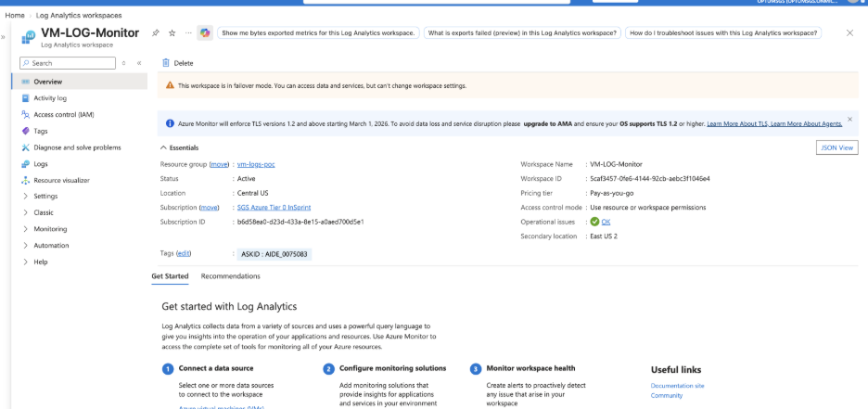Click the failover warning triangle icon
Viewport: 868px width, 409px height.
[170, 85]
